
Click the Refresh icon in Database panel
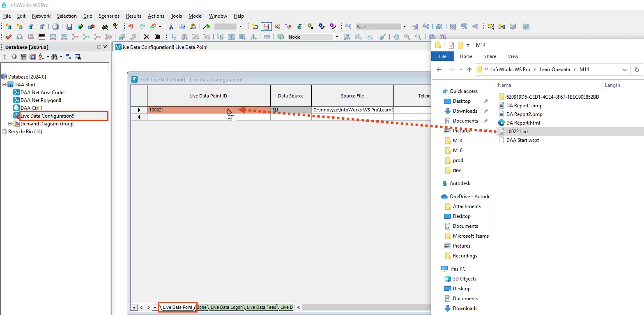[14, 57]
